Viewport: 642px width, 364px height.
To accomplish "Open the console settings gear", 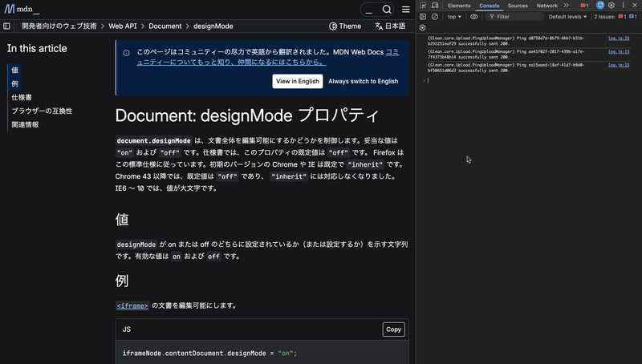I will [423, 28].
